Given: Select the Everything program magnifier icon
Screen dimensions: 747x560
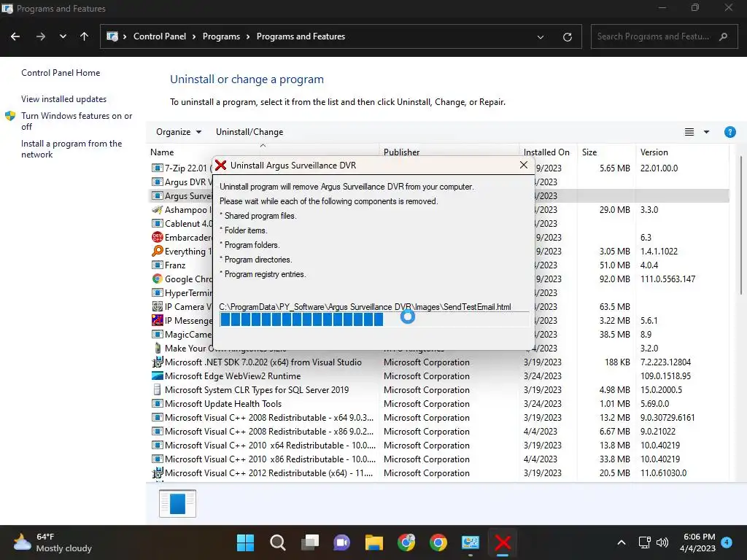Looking at the screenshot, I should [158, 251].
